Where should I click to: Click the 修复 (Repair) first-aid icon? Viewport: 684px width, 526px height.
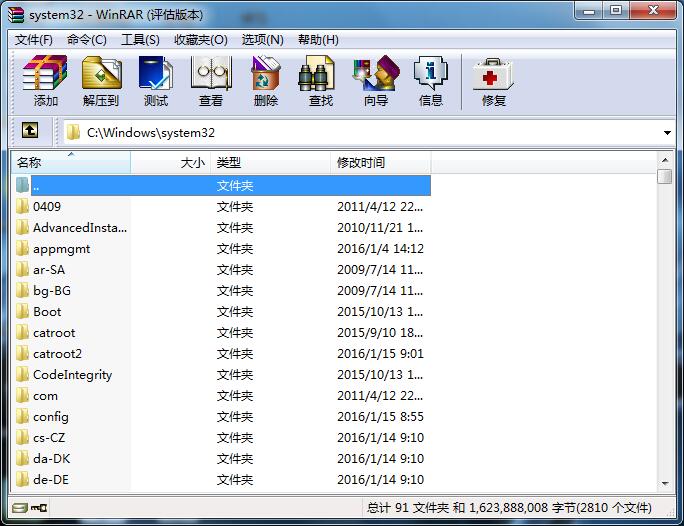(493, 81)
